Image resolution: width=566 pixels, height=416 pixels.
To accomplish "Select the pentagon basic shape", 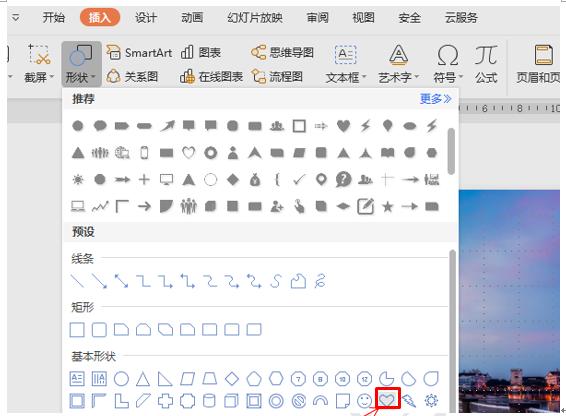I will [254, 379].
